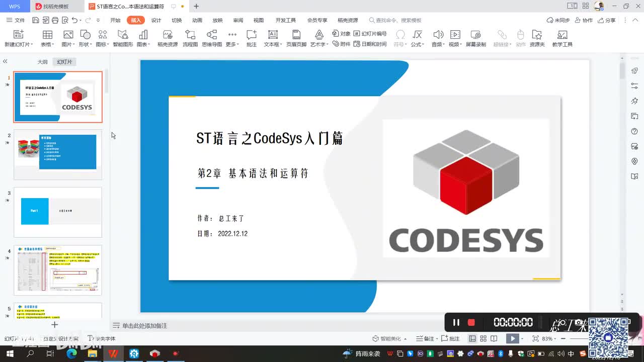Start slideshow with the status bar play button
644x362 pixels.
pyautogui.click(x=512, y=339)
